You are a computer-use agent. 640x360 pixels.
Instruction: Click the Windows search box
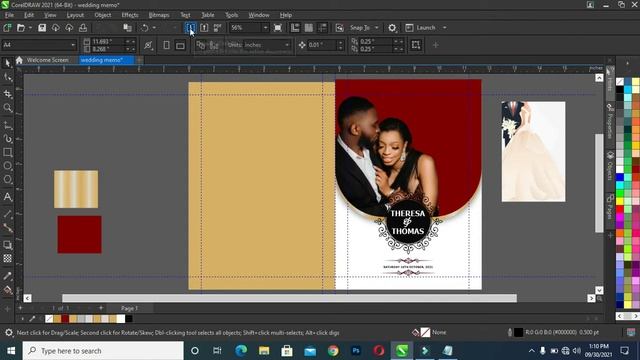click(x=103, y=351)
